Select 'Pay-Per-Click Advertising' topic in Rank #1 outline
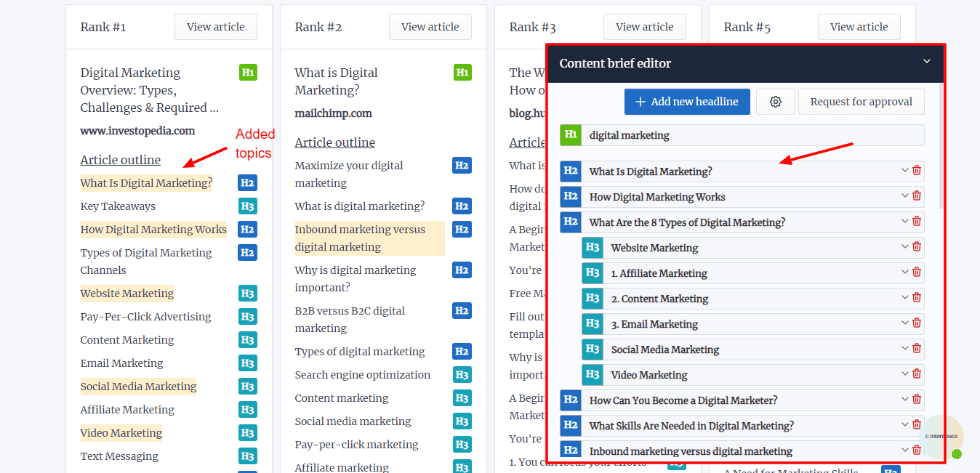The image size is (980, 473). pos(145,317)
